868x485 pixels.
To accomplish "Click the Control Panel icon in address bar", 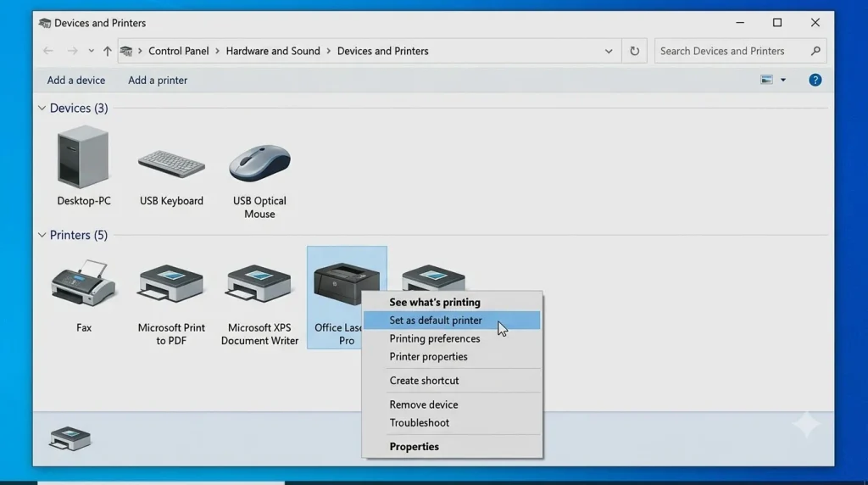I will pyautogui.click(x=126, y=51).
